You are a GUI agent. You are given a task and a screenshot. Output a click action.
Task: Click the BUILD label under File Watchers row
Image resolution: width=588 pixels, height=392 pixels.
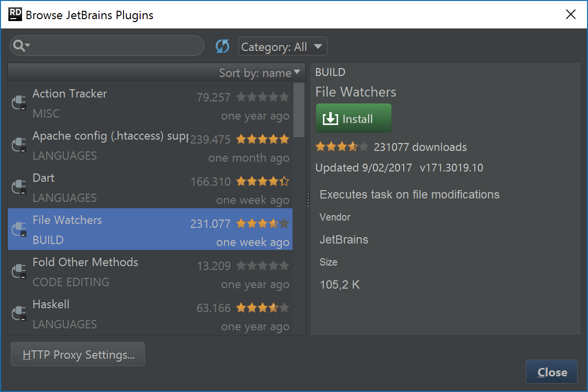[x=48, y=240]
